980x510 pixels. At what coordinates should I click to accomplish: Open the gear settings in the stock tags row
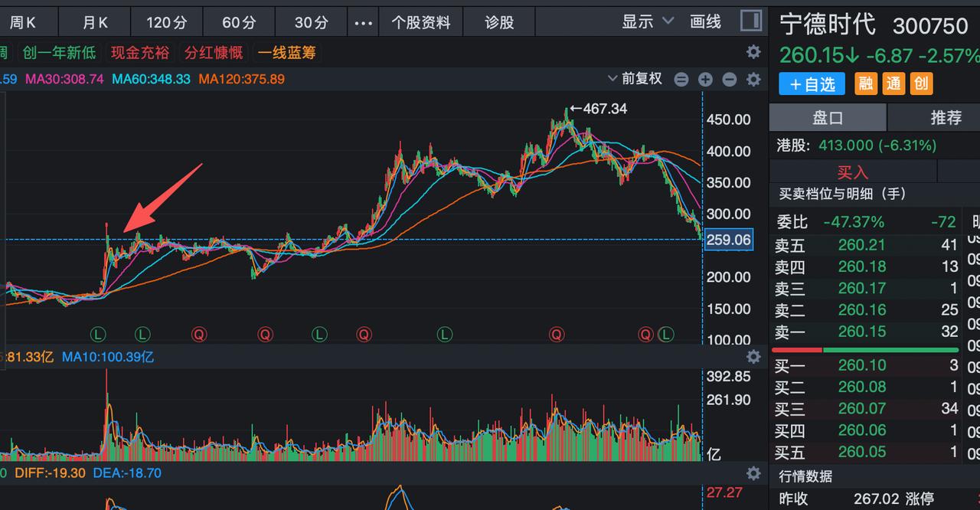(753, 52)
